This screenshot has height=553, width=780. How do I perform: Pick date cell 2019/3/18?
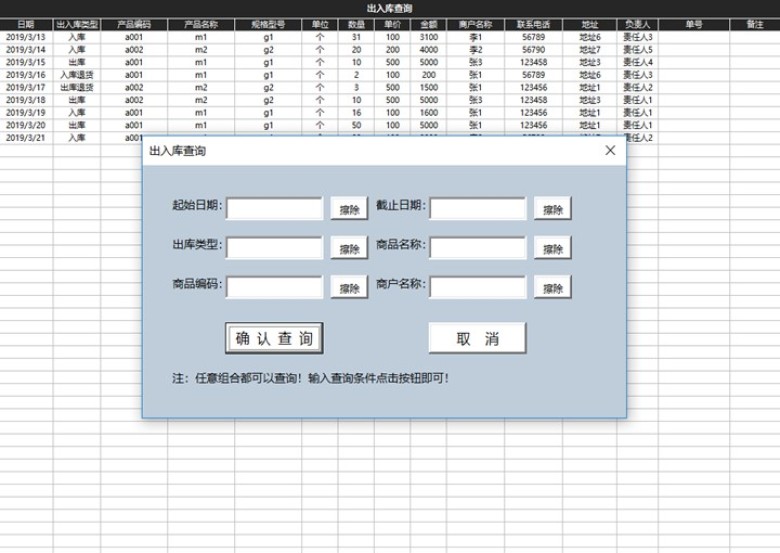pyautogui.click(x=26, y=100)
